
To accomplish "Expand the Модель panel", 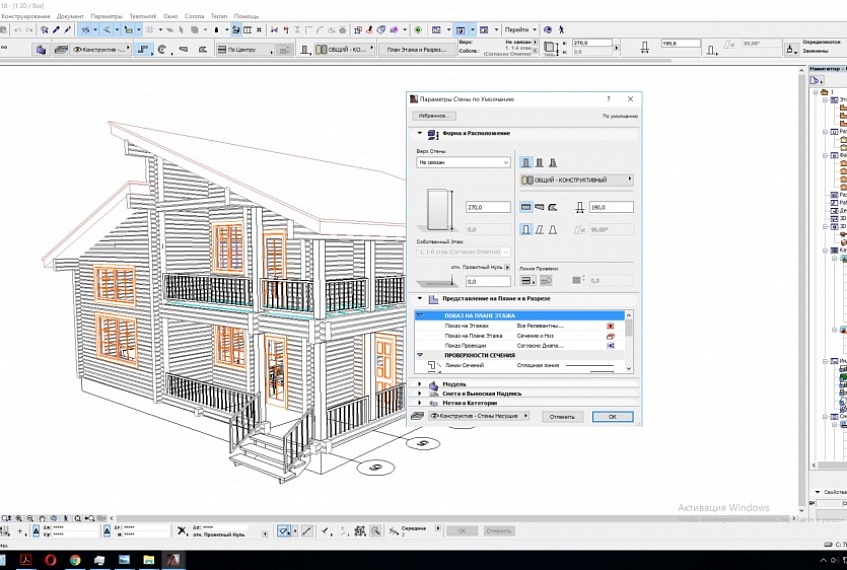I will point(420,384).
